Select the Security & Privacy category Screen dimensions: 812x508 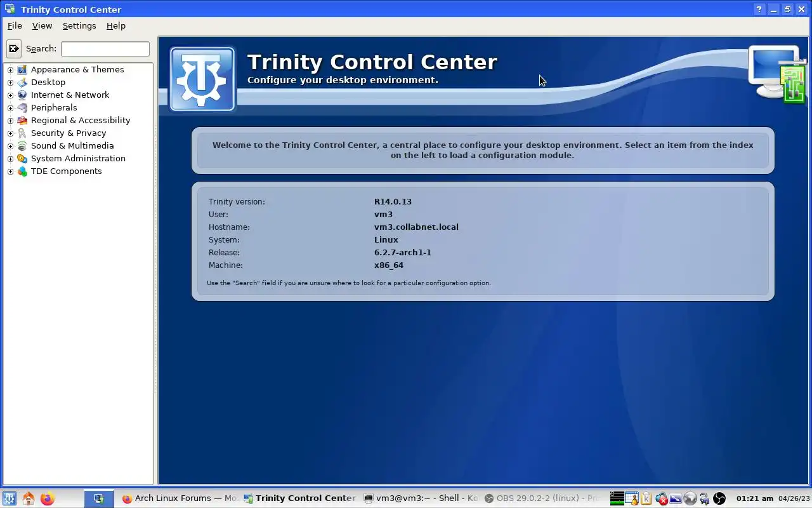tap(69, 133)
